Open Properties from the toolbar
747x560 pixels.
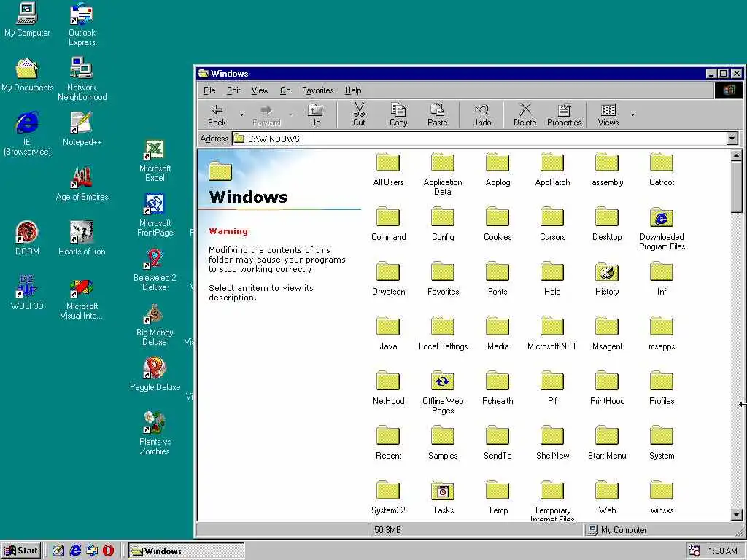pos(565,114)
